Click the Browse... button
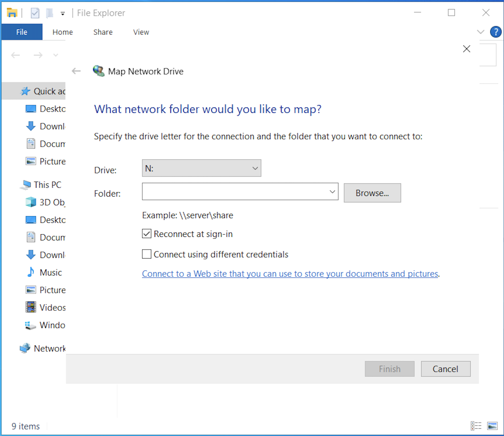The height and width of the screenshot is (436, 504). tap(372, 193)
